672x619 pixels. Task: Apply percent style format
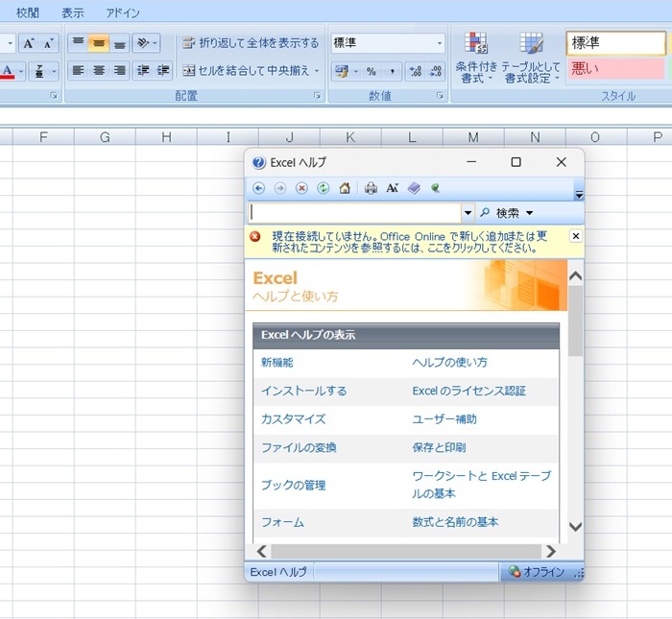point(372,71)
